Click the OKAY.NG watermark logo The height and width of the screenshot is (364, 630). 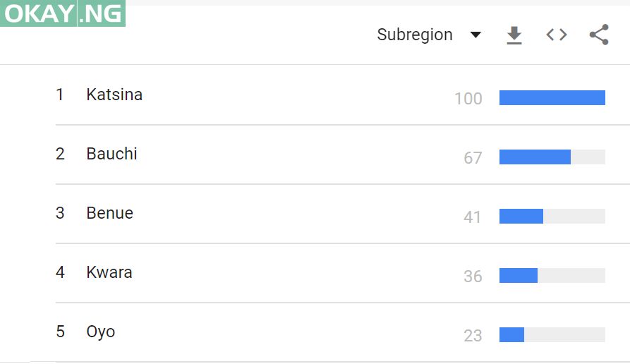click(x=63, y=13)
